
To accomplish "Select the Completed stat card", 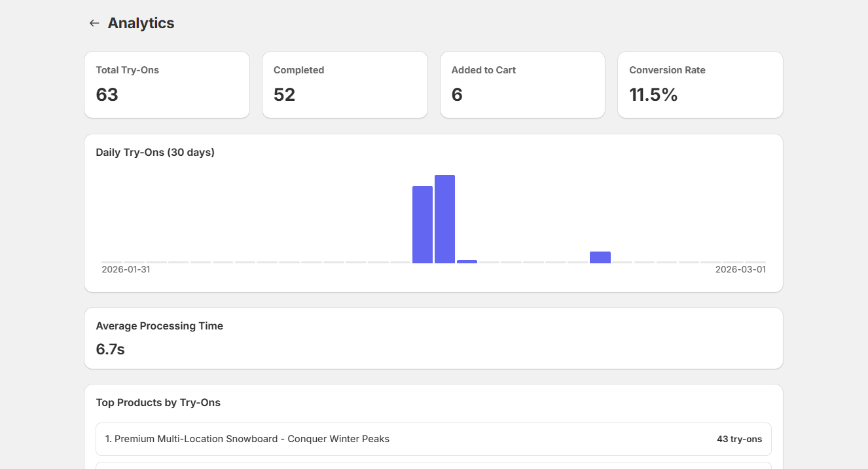I will tap(345, 84).
